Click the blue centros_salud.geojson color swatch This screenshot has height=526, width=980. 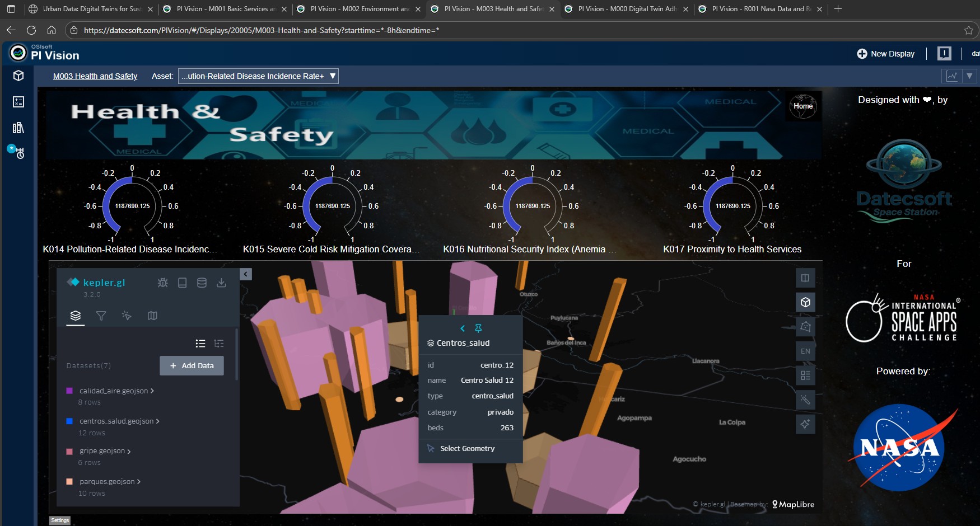point(70,421)
